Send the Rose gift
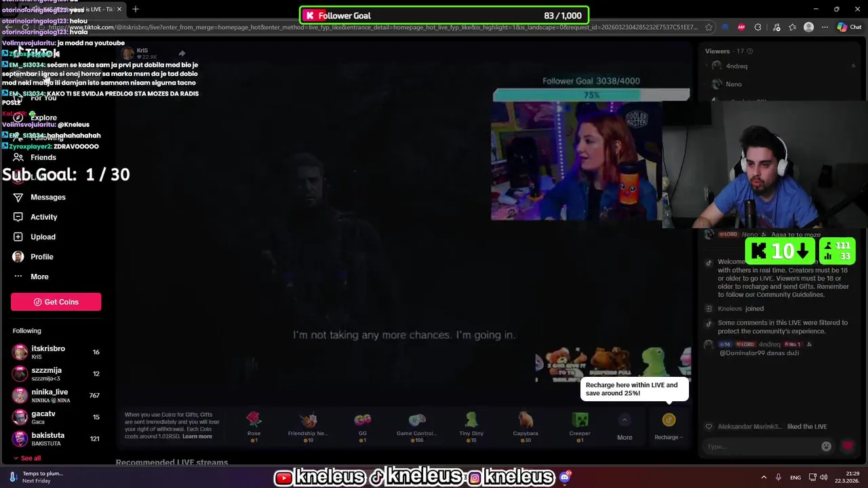 (x=254, y=427)
